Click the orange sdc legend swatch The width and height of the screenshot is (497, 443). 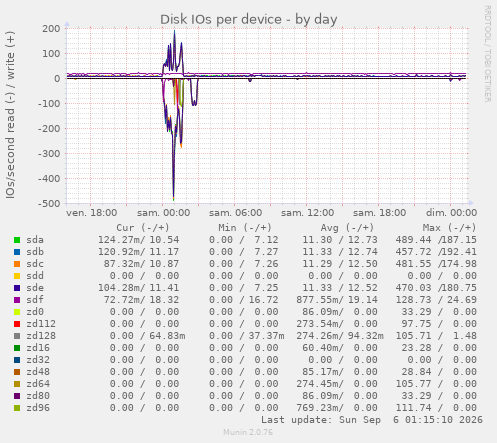(x=17, y=264)
